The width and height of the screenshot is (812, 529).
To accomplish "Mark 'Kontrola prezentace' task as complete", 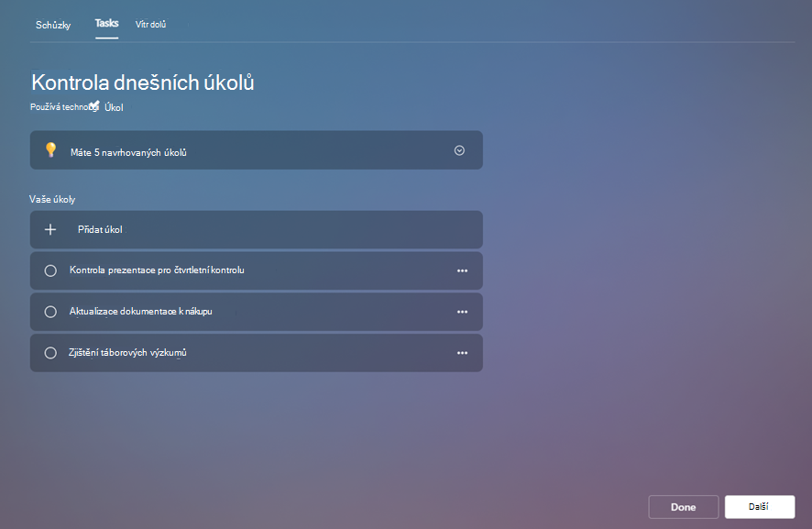I will (x=50, y=270).
